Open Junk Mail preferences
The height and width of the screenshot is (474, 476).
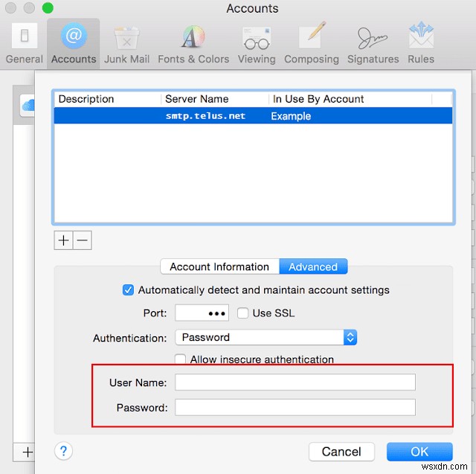tap(126, 43)
